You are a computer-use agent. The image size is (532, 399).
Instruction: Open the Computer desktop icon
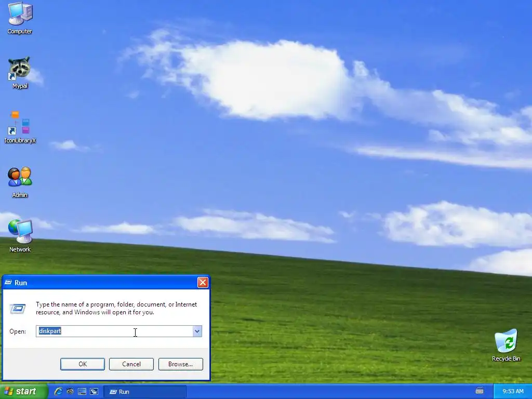[x=20, y=18]
